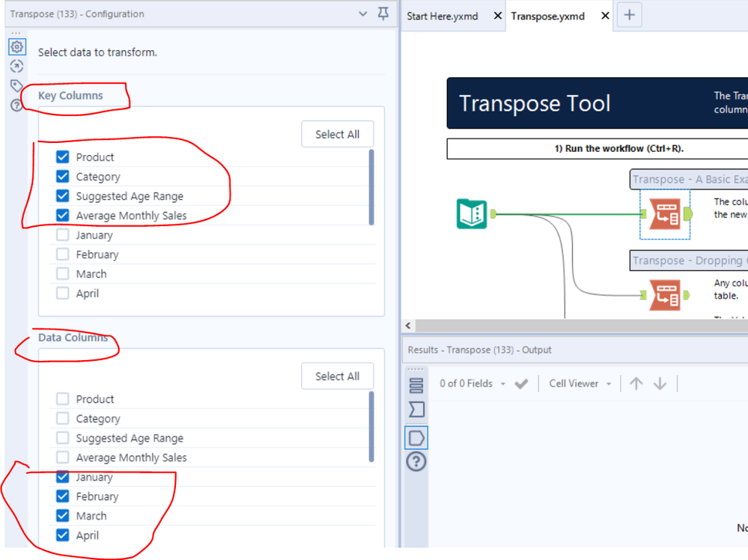Click Data Columns list scrollbar
The image size is (748, 560).
(371, 427)
